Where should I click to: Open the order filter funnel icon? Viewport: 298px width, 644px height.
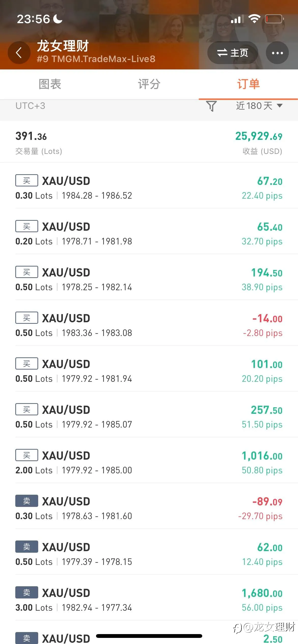coord(211,106)
